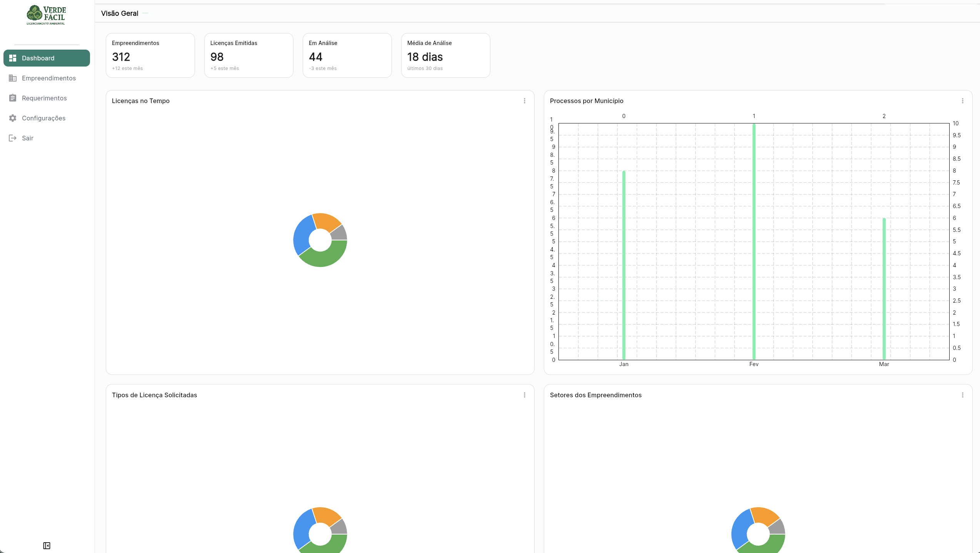The width and height of the screenshot is (980, 553).
Task: Select the Licenças Emitidas stat card
Action: pyautogui.click(x=248, y=55)
